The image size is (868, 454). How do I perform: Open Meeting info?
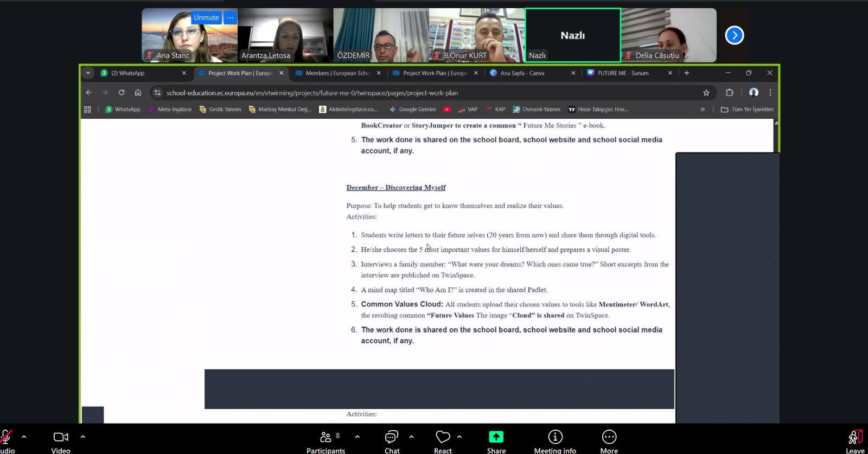pyautogui.click(x=555, y=441)
